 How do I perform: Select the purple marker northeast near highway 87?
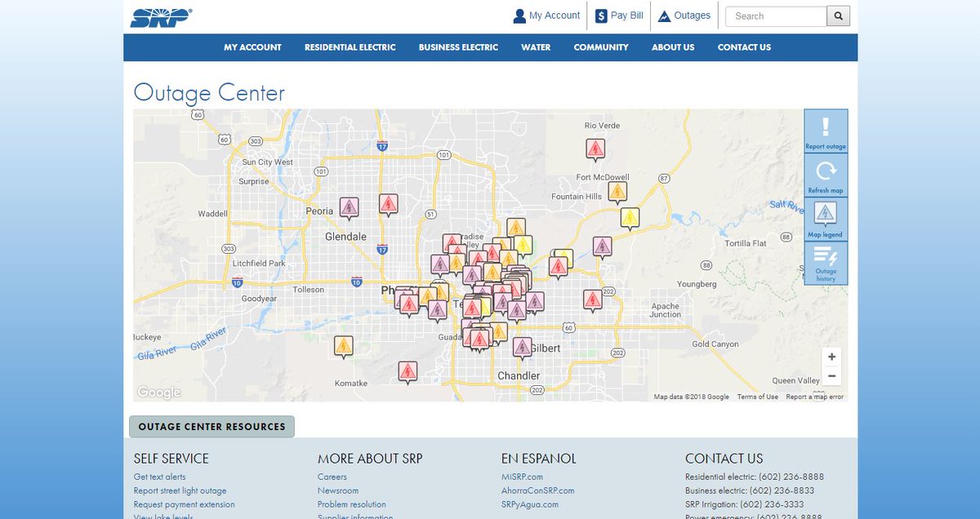click(x=602, y=246)
